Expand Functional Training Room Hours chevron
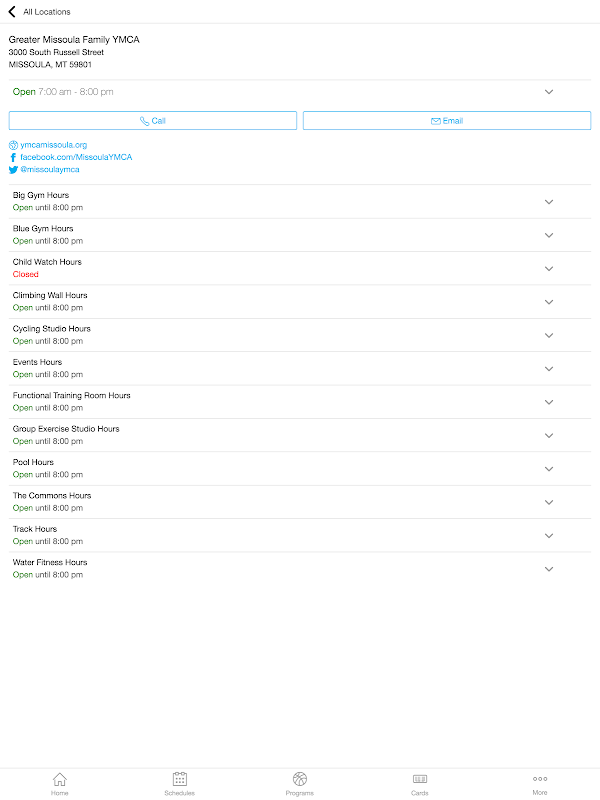The image size is (600, 800). click(549, 402)
